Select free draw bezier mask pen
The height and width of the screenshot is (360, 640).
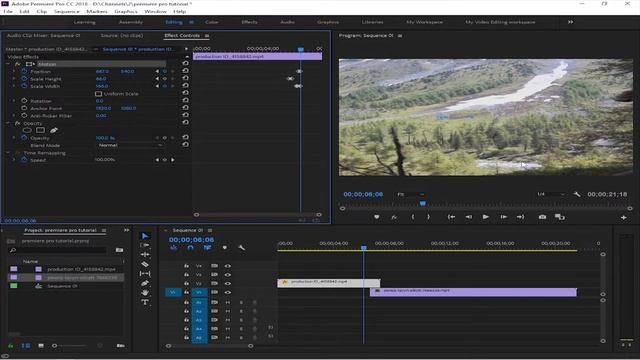54,130
